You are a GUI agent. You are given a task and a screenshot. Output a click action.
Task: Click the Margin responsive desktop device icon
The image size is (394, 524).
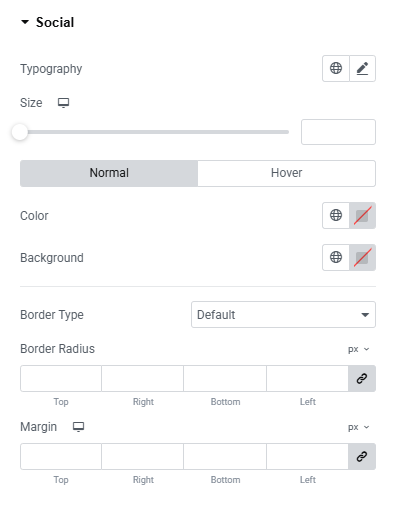coord(79,427)
